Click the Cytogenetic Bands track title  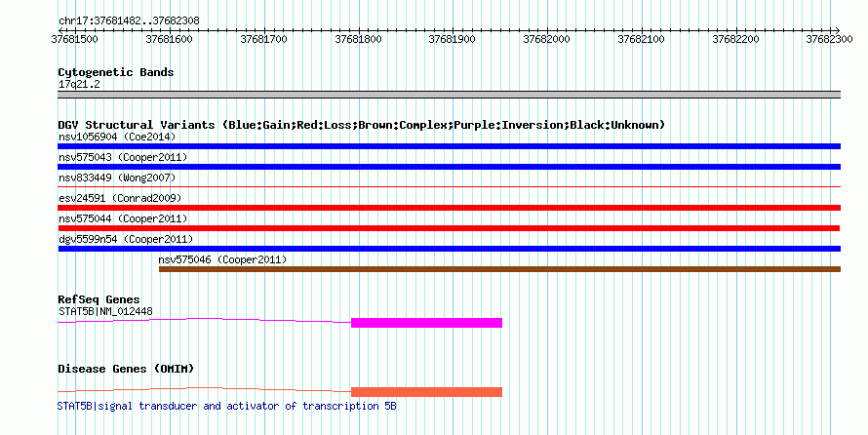click(x=116, y=72)
